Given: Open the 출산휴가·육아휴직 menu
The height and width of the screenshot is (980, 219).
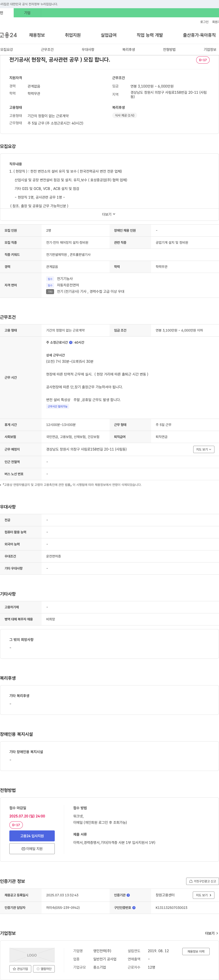Looking at the screenshot, I should [x=199, y=35].
